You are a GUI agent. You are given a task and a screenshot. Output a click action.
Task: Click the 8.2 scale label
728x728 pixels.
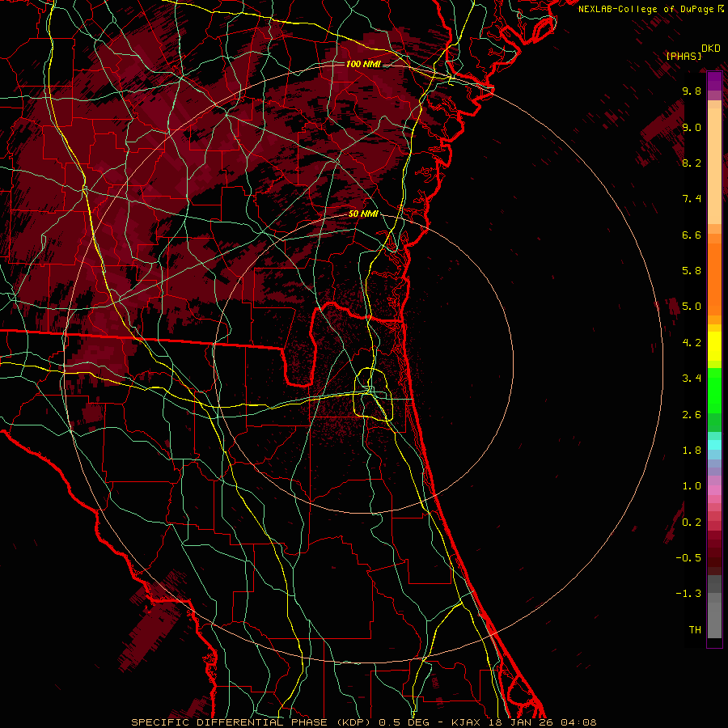click(x=692, y=163)
